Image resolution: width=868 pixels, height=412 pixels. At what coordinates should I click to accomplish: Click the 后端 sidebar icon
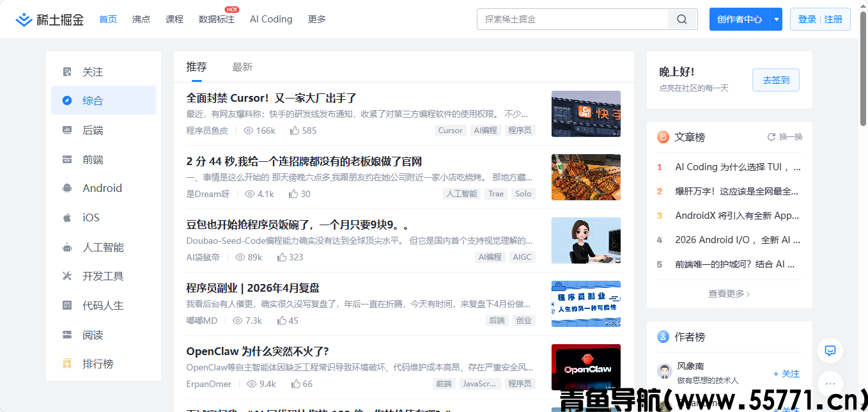pos(67,130)
